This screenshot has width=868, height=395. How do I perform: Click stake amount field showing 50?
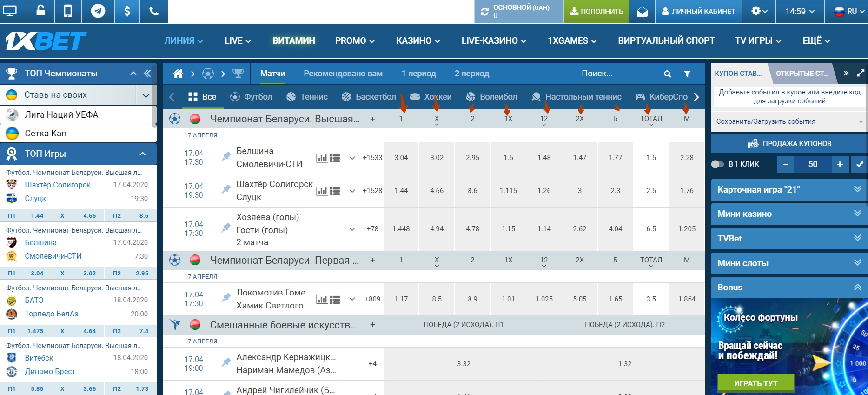(813, 164)
